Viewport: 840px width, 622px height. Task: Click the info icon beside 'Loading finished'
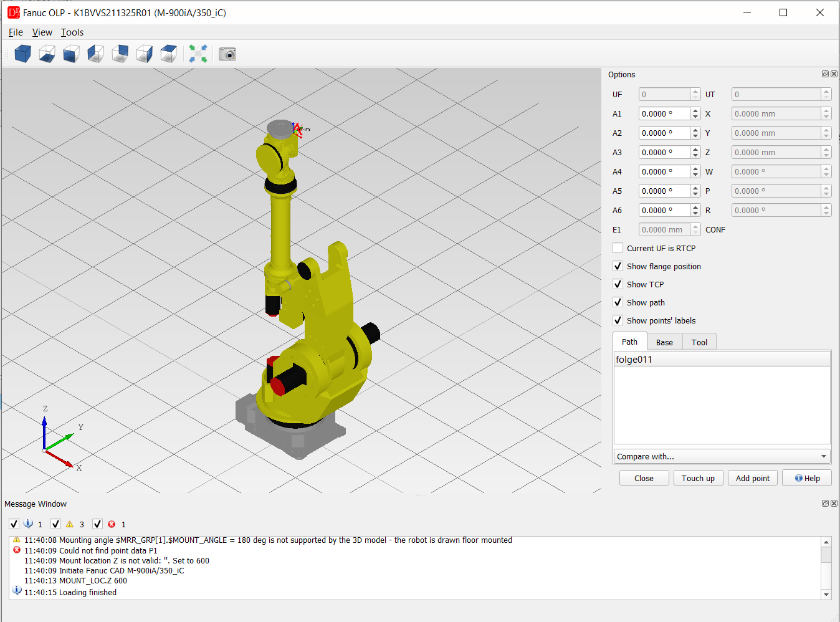tap(17, 590)
